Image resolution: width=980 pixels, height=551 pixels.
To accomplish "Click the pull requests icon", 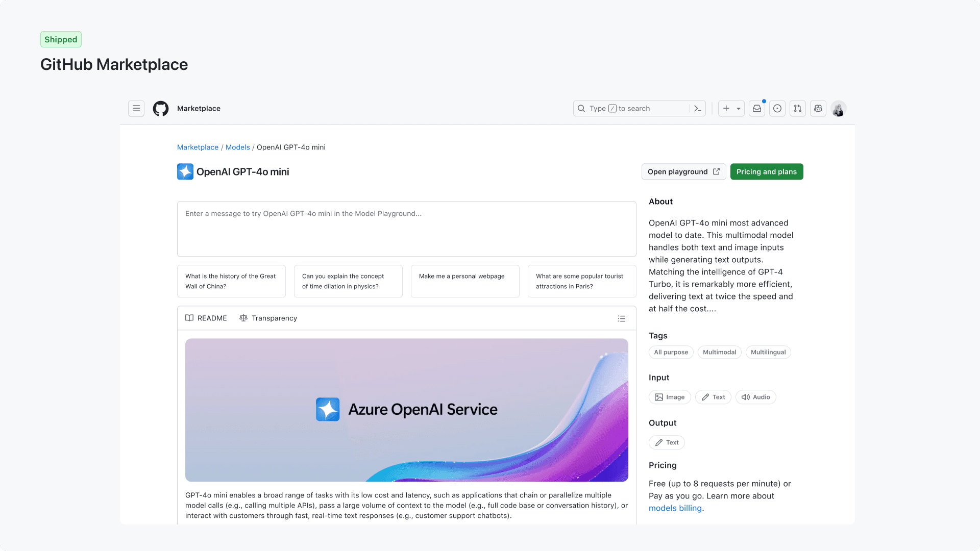I will coord(797,108).
